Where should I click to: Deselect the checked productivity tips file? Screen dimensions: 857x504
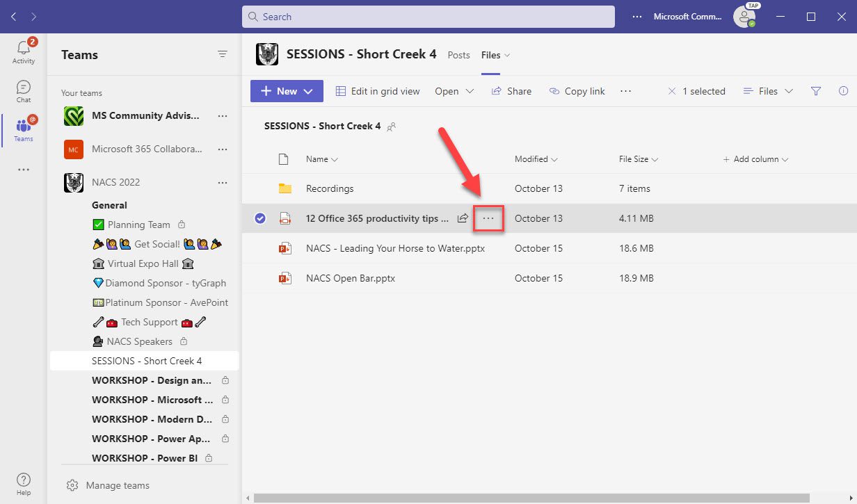(259, 218)
